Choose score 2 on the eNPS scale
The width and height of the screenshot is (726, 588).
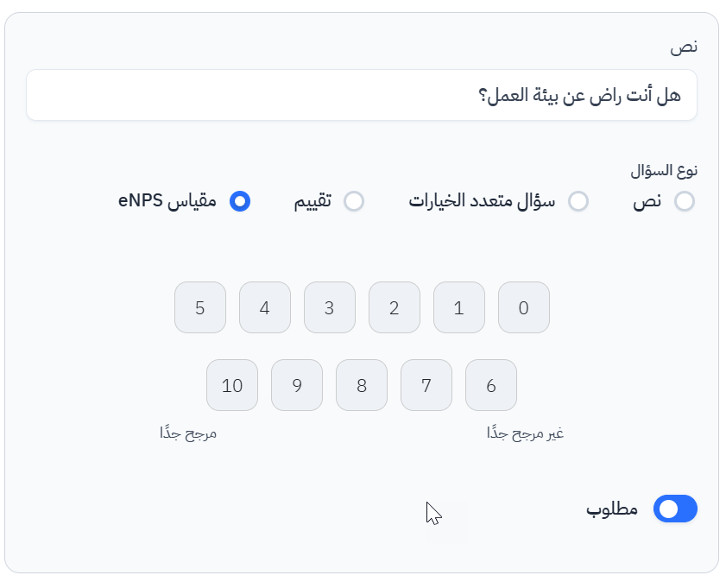point(395,307)
